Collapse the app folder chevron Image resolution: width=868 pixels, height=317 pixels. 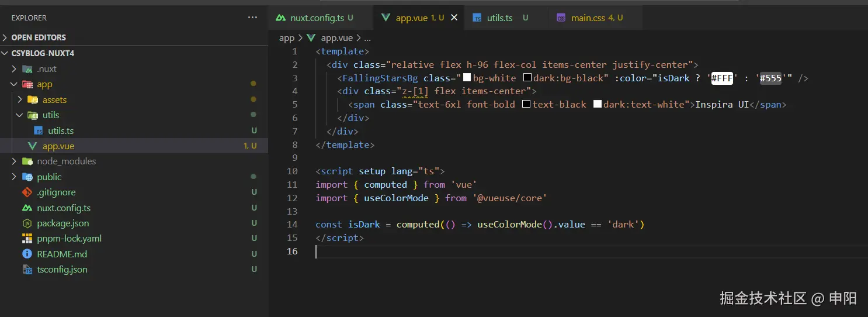tap(14, 84)
